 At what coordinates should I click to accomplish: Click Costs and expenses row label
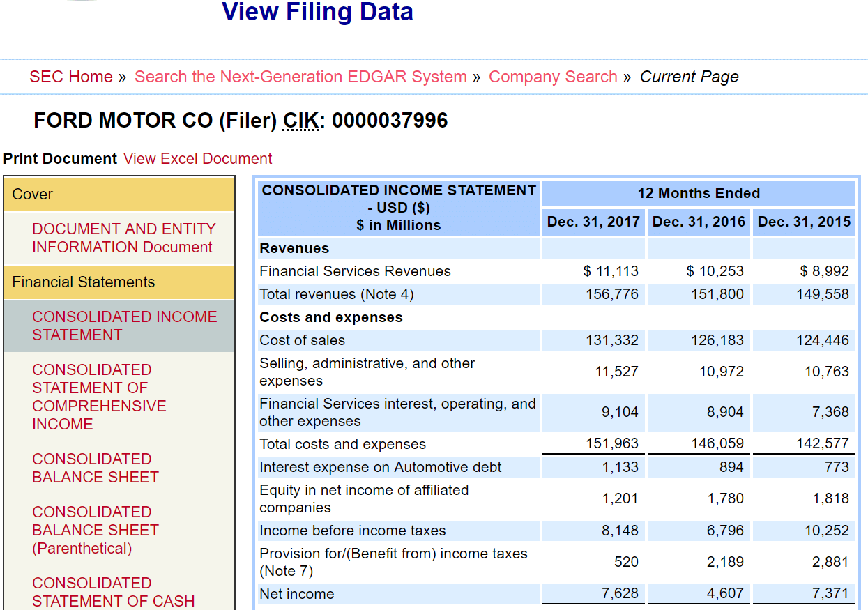[331, 317]
